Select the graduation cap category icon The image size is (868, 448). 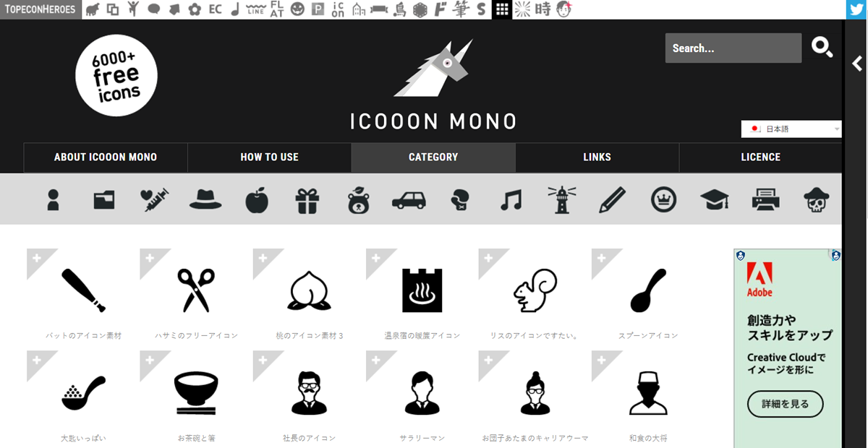coord(715,200)
